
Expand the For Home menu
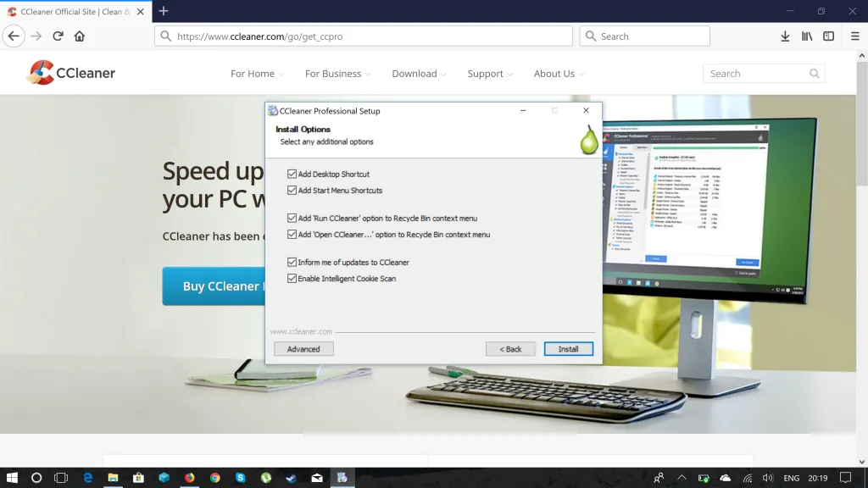pos(258,74)
